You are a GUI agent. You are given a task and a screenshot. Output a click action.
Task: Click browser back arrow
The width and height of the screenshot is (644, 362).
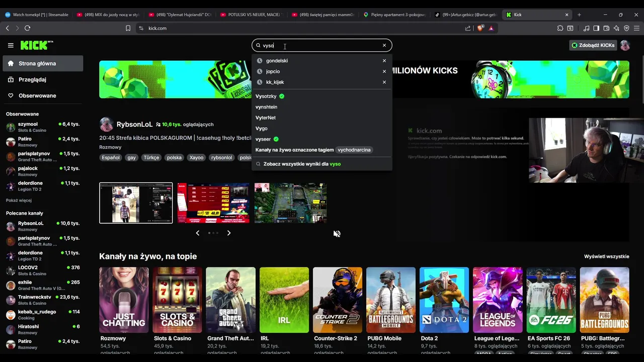(x=7, y=28)
